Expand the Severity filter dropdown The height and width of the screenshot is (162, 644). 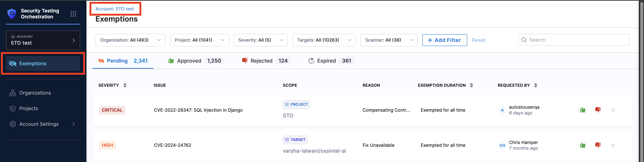tap(260, 40)
